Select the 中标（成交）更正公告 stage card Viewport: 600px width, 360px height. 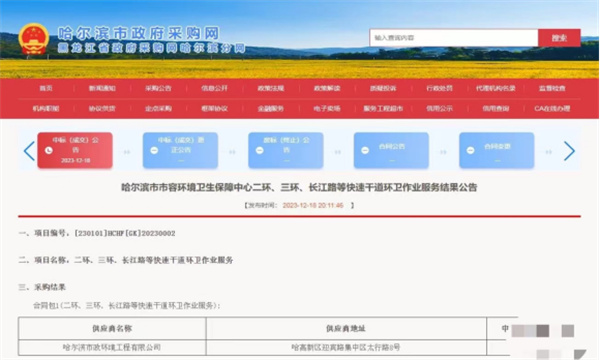[x=180, y=150]
